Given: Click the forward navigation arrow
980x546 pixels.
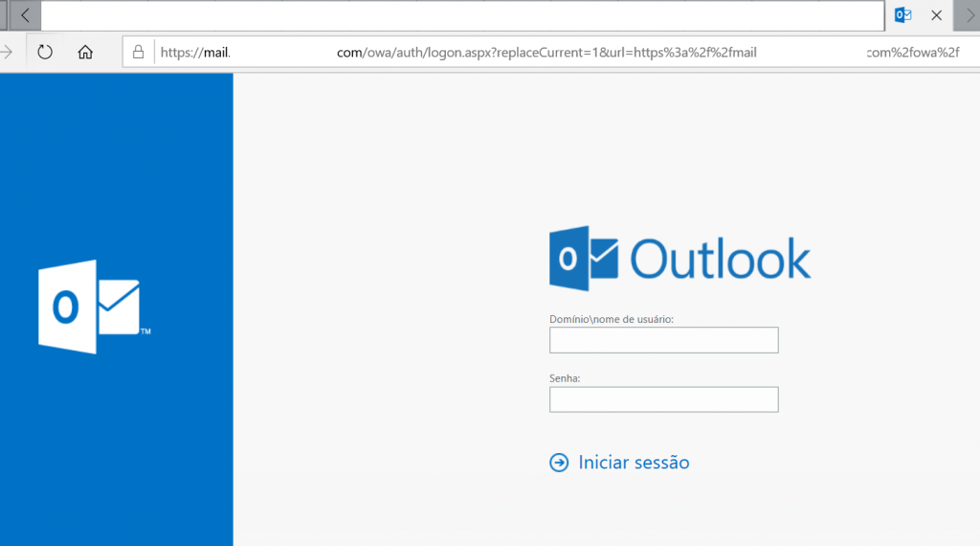Looking at the screenshot, I should coord(7,52).
